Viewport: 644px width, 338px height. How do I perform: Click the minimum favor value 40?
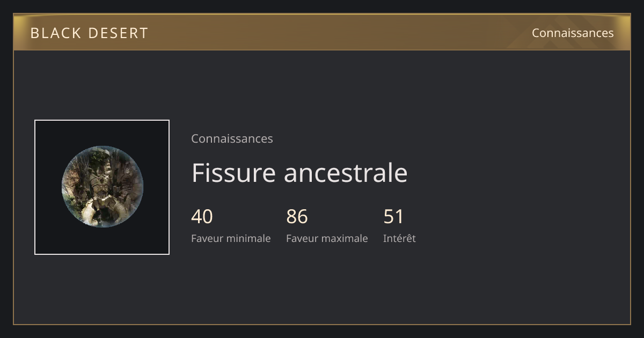click(202, 217)
